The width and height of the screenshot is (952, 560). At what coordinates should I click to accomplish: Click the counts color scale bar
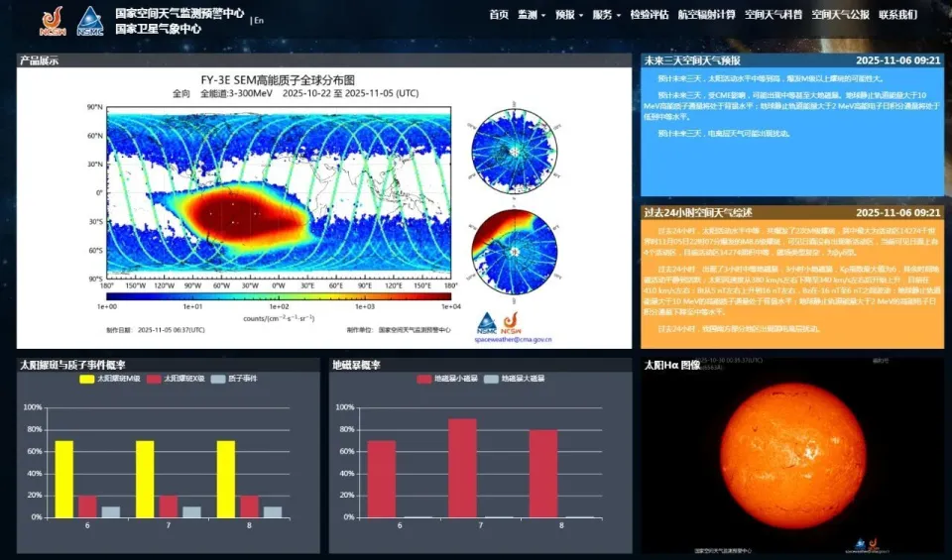(279, 295)
